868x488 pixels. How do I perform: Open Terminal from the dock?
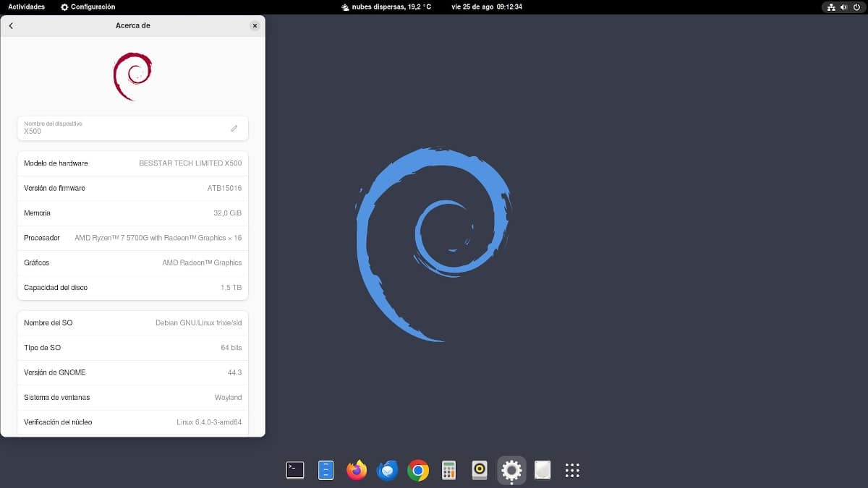(295, 471)
